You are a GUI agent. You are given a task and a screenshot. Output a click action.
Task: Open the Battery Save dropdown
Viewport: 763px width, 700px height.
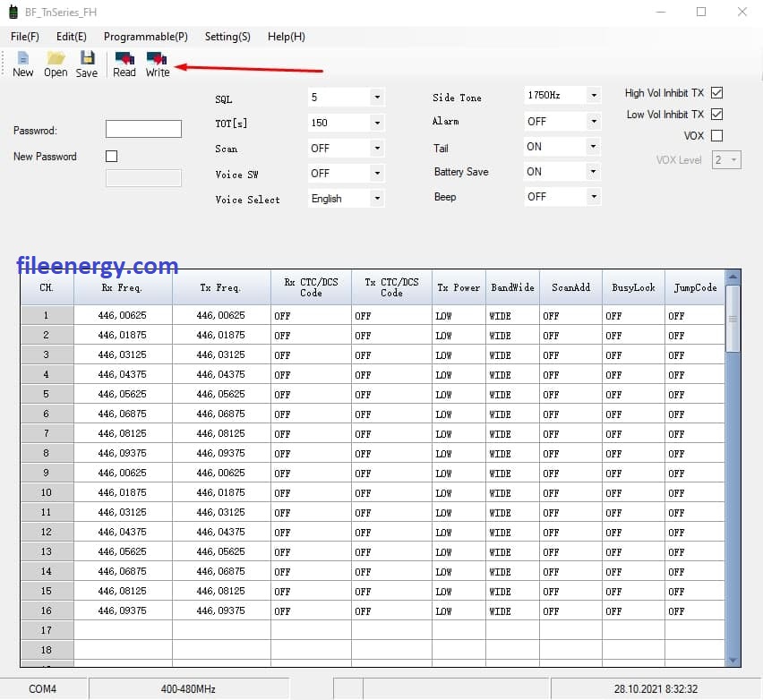(594, 172)
